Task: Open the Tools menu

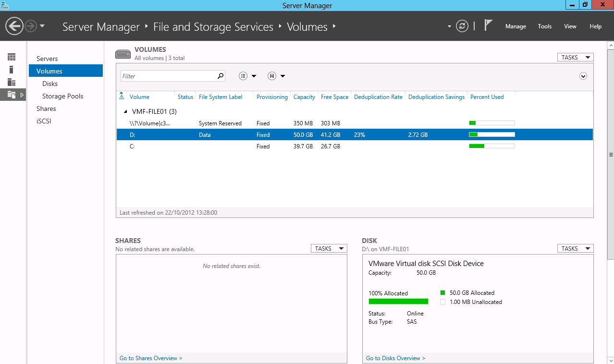Action: click(544, 26)
